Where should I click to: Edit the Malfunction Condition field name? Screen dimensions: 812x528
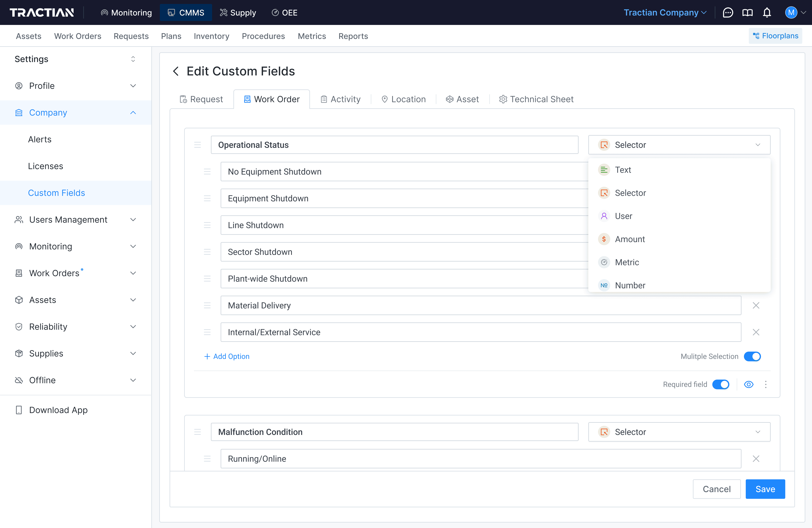point(394,432)
